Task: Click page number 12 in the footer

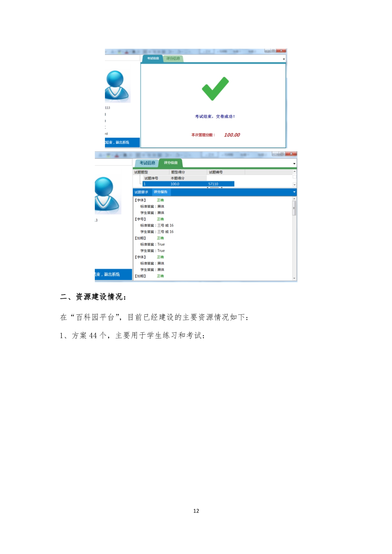Action: (196, 511)
